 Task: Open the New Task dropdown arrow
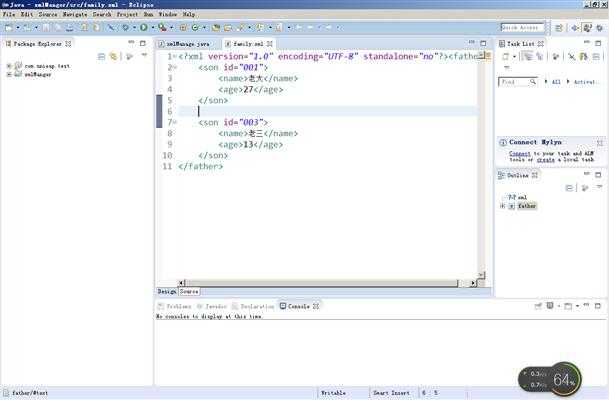click(x=514, y=57)
